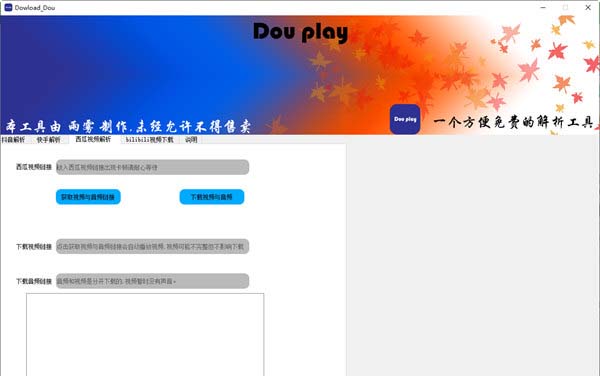Open the 抖音解析 tab
Viewport: 600px width, 376px height.
click(x=13, y=140)
